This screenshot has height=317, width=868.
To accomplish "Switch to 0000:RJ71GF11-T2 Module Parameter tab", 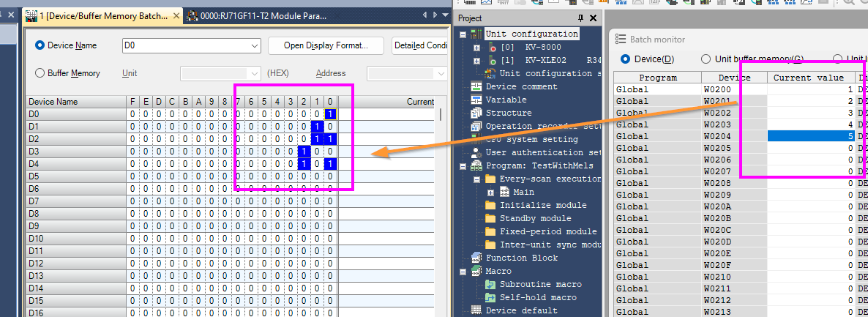I will pyautogui.click(x=257, y=16).
